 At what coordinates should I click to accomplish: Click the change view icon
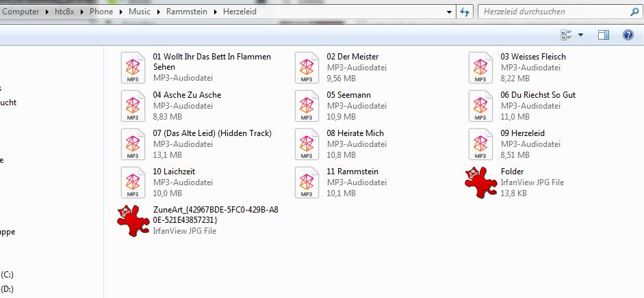point(567,35)
